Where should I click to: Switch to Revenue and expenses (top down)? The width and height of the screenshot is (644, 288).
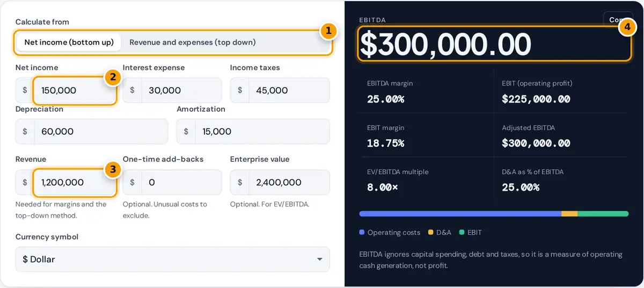[x=193, y=42]
